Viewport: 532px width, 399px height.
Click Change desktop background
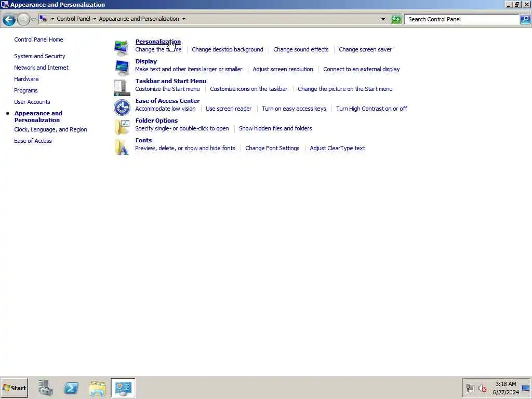[228, 49]
